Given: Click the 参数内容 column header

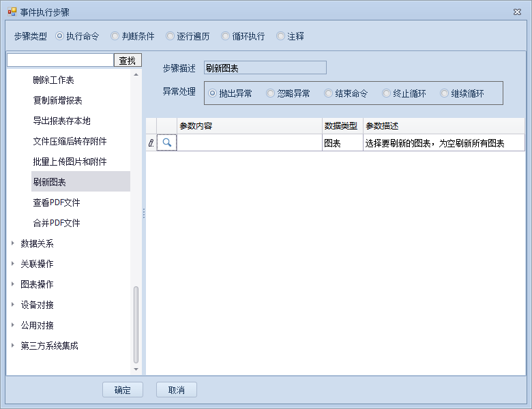Looking at the screenshot, I should click(x=249, y=126).
